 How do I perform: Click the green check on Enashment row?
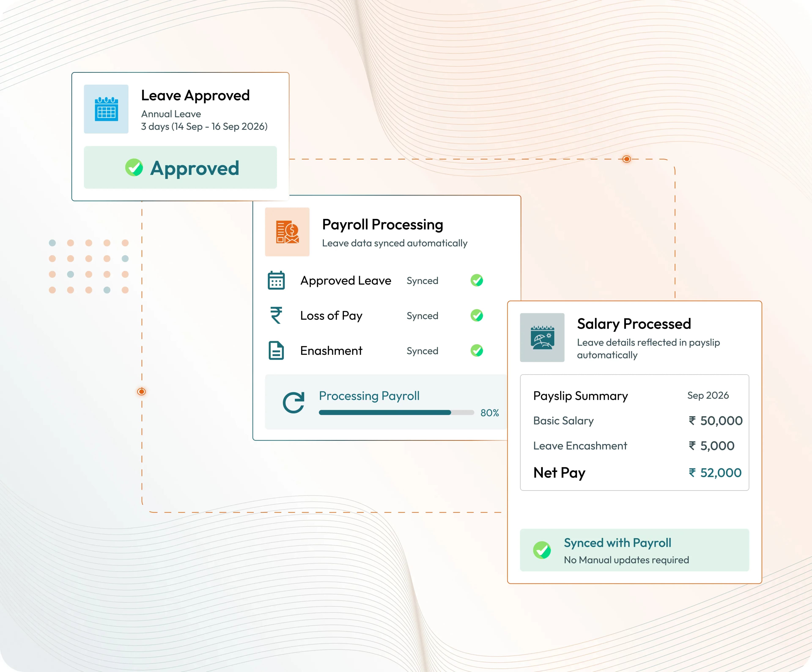[477, 351]
